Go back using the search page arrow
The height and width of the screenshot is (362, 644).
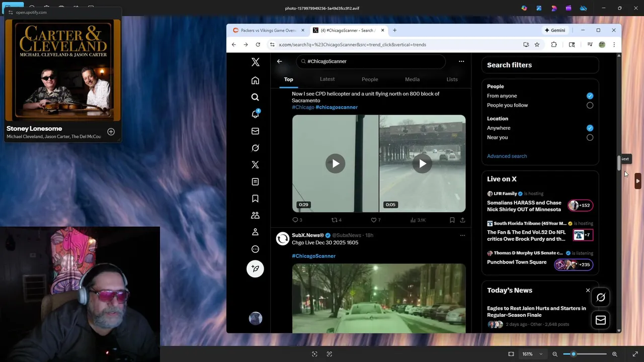pos(279,61)
